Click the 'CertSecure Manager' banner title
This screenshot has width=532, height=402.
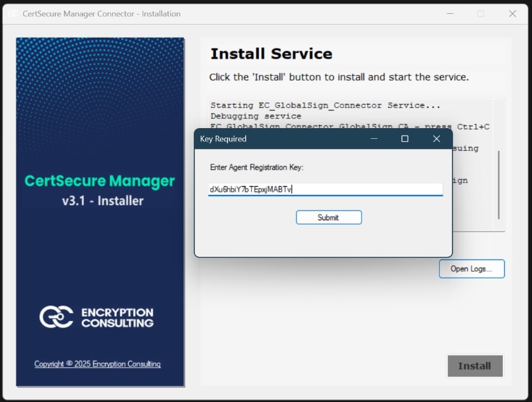tap(100, 181)
